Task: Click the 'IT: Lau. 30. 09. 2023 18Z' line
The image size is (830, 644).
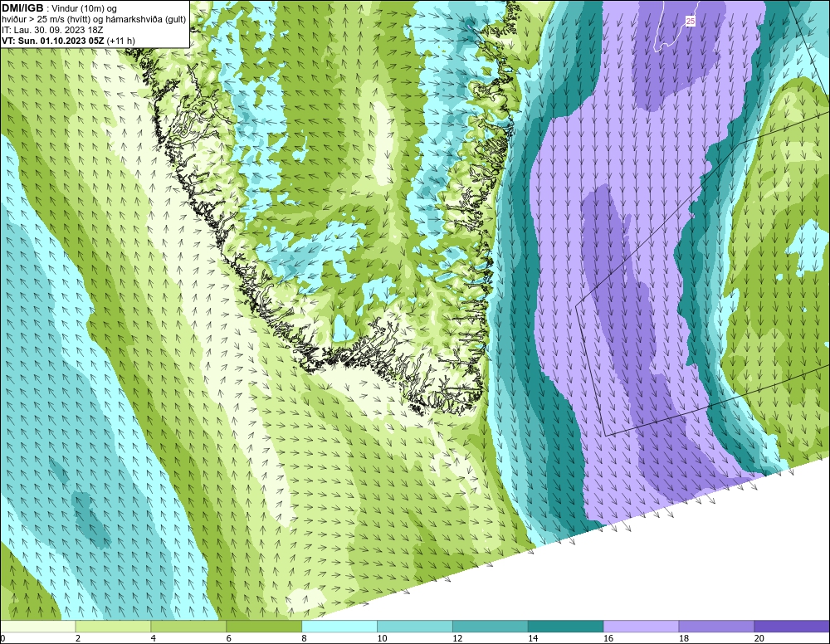Action: point(52,30)
